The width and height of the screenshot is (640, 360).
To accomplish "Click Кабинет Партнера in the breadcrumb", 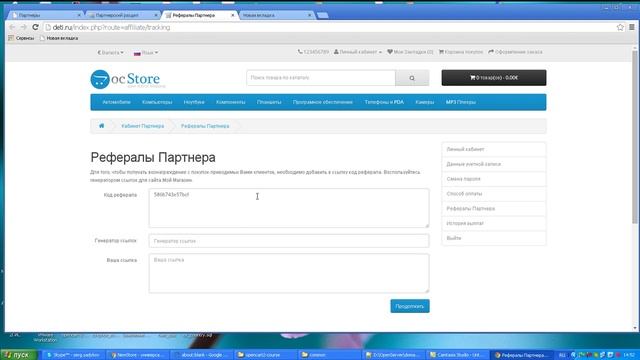I will [x=143, y=126].
